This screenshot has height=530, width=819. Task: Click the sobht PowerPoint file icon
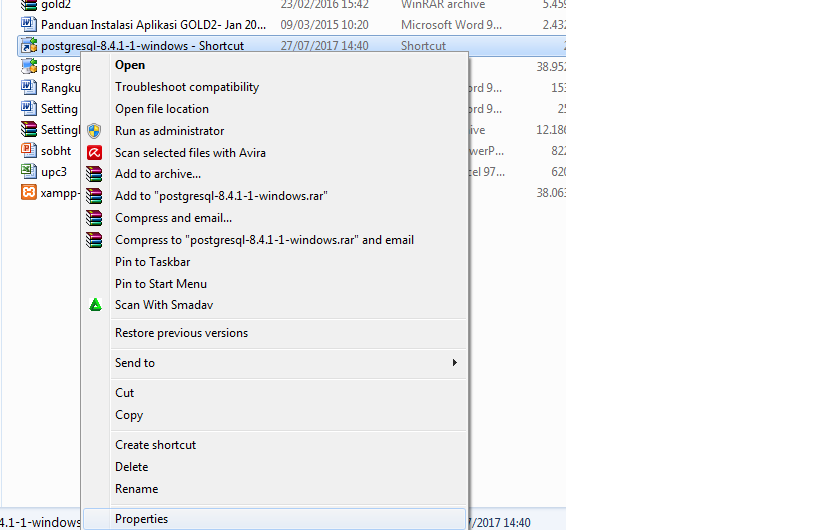click(x=29, y=150)
